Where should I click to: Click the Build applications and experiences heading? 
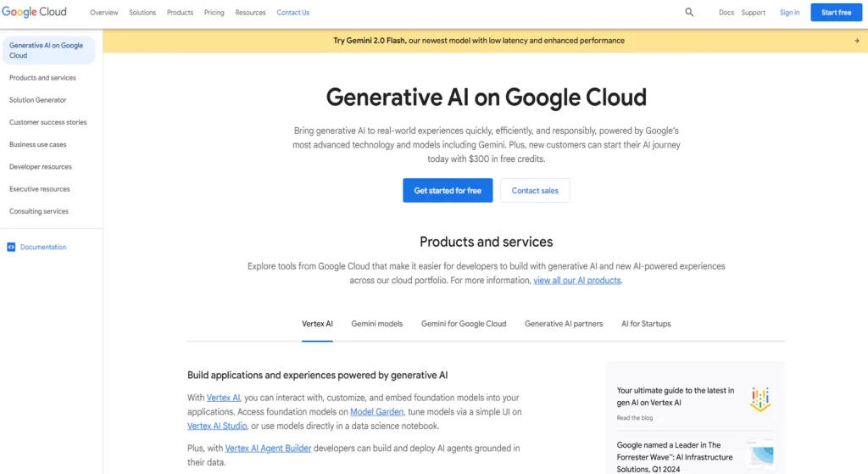(317, 376)
